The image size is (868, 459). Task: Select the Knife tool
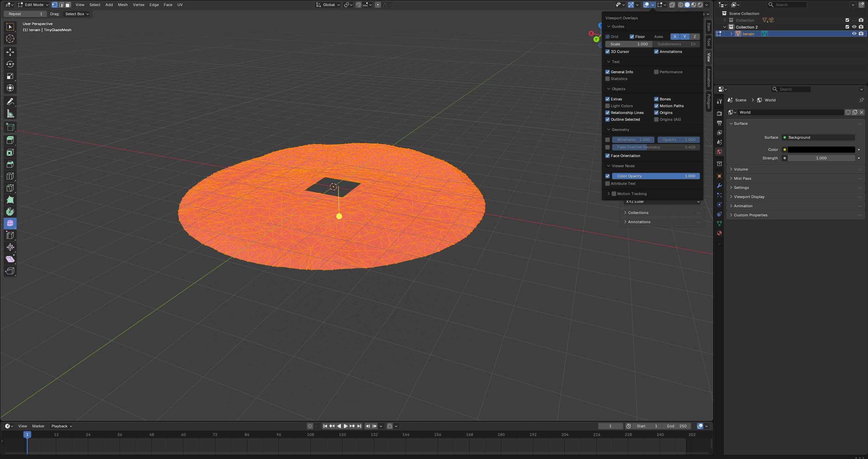tap(10, 188)
